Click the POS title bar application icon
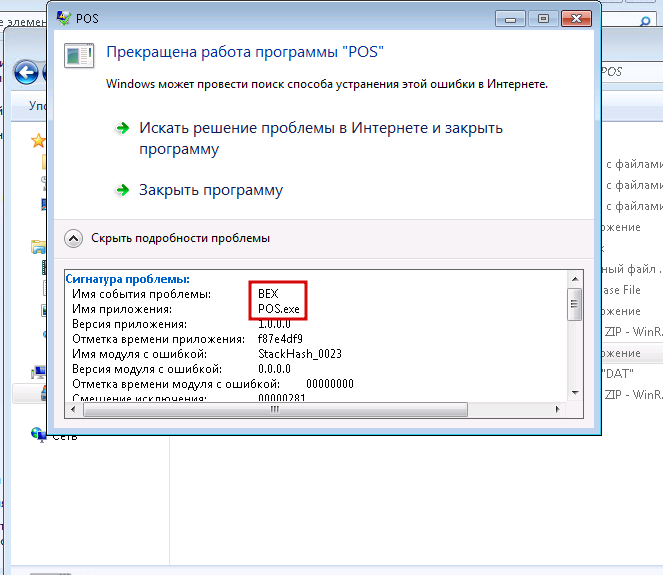Viewport: 663px width, 575px height. [64, 18]
